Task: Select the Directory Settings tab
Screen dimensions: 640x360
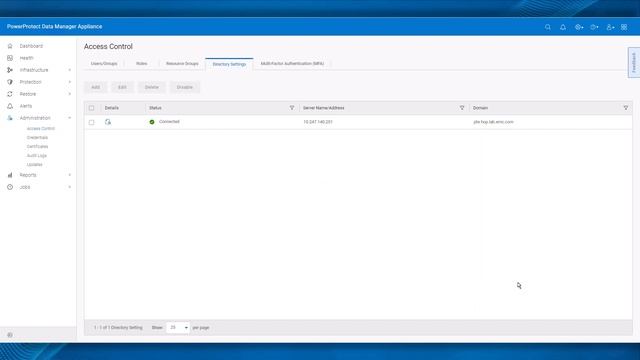Action: point(229,64)
